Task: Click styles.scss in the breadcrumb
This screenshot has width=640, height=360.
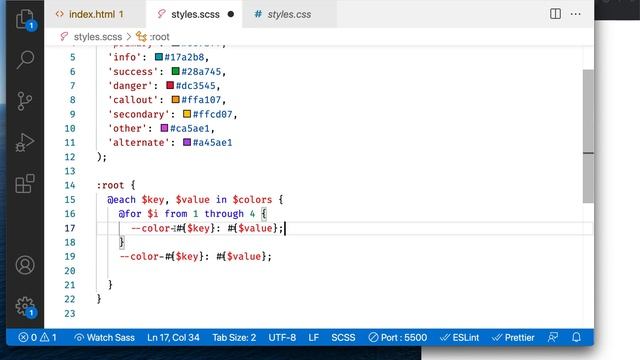Action: [97, 37]
